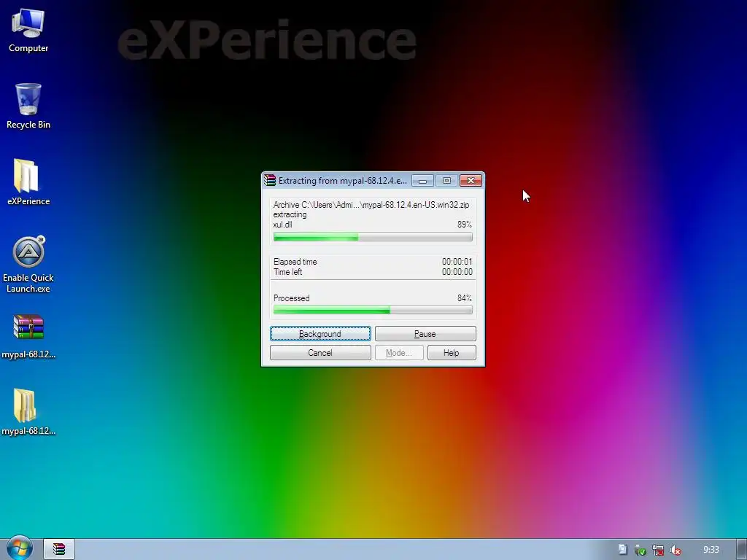Open the muted volume tray icon

pos(675,550)
